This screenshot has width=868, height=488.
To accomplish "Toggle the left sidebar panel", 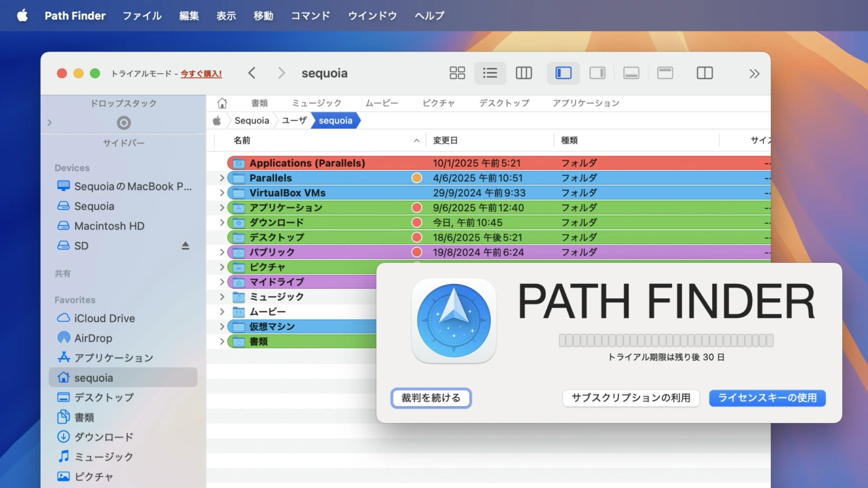I will click(564, 73).
